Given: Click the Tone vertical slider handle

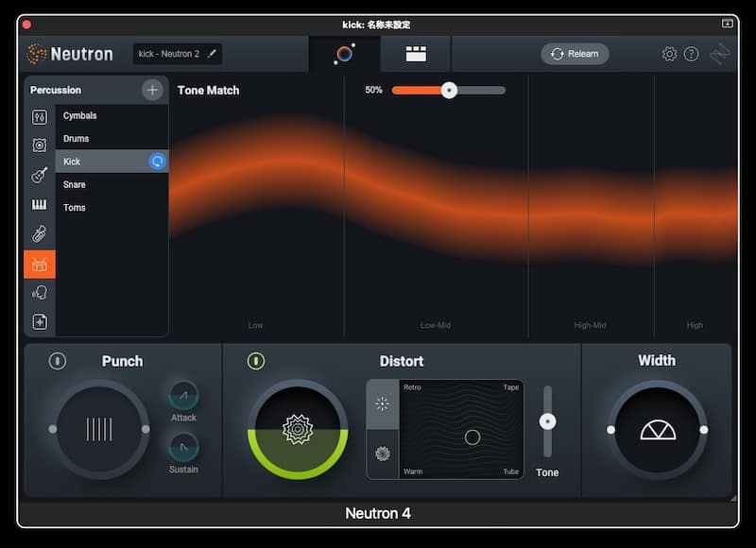Looking at the screenshot, I should click(547, 421).
